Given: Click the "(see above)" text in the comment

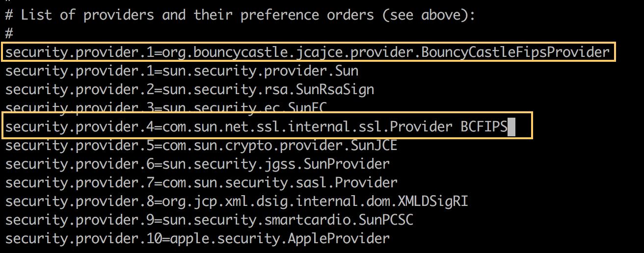Looking at the screenshot, I should [x=426, y=15].
